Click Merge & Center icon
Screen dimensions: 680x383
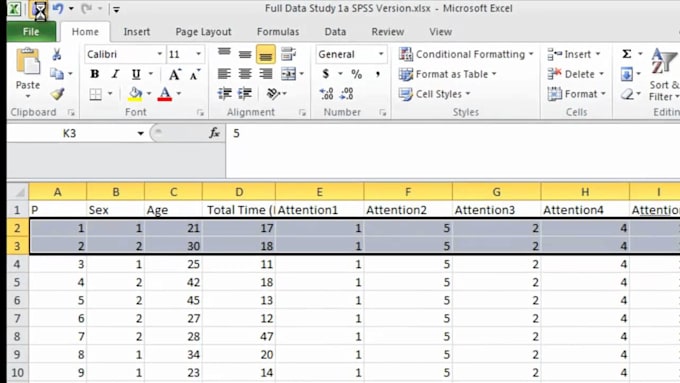tap(288, 74)
